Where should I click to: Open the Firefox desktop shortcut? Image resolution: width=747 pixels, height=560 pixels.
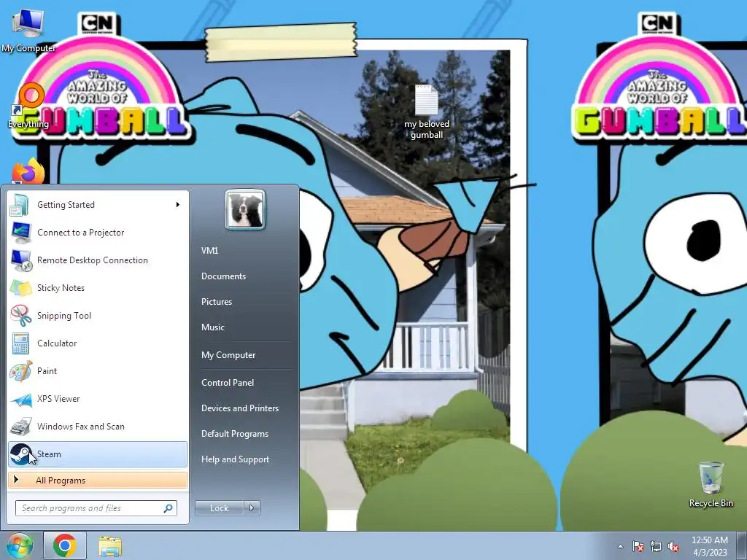pos(28,171)
